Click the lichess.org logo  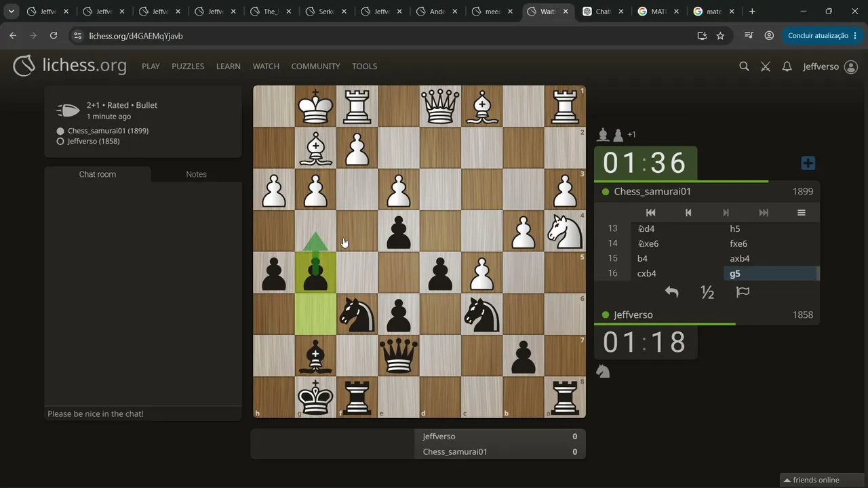click(x=70, y=66)
